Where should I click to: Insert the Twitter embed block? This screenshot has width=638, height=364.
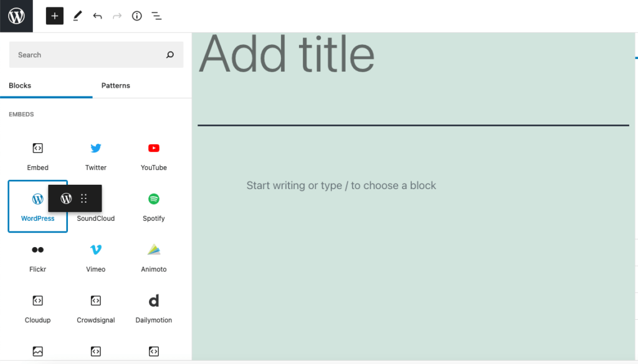click(x=95, y=156)
